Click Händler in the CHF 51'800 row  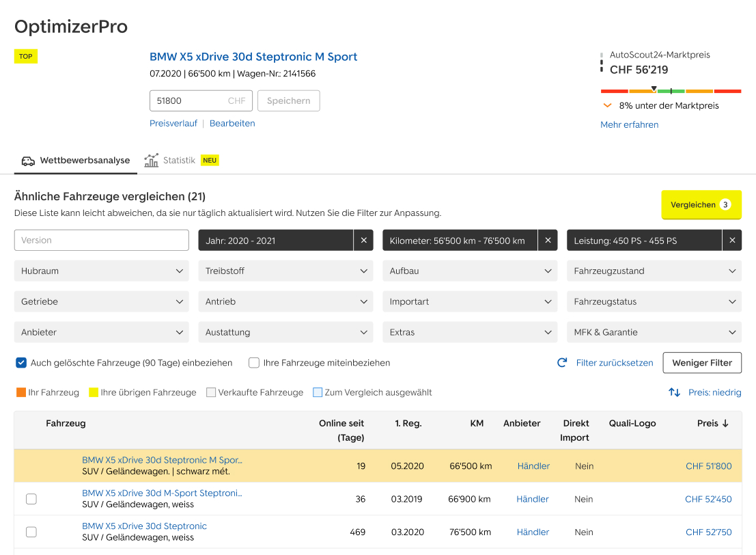(x=533, y=466)
